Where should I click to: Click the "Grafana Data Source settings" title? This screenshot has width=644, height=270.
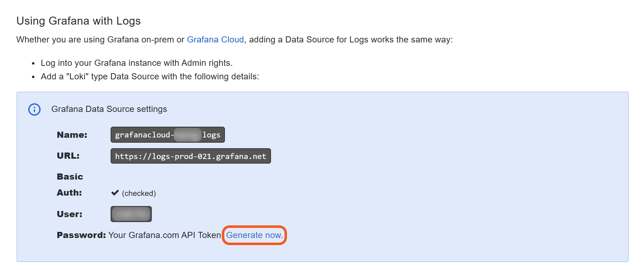(109, 109)
